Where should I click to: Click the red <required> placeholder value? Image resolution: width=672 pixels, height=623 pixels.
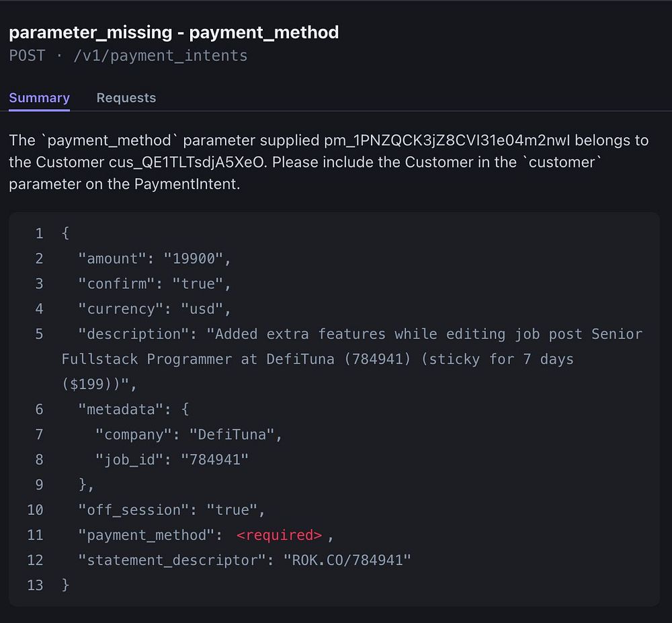tap(279, 535)
